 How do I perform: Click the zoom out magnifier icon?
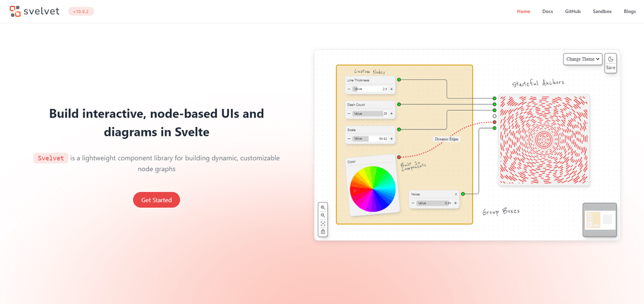(x=323, y=215)
